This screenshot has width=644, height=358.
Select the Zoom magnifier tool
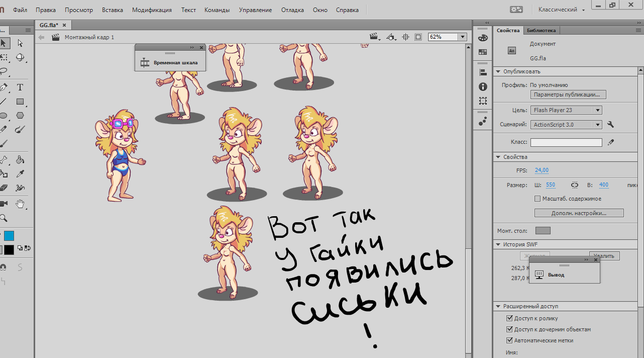(3, 218)
